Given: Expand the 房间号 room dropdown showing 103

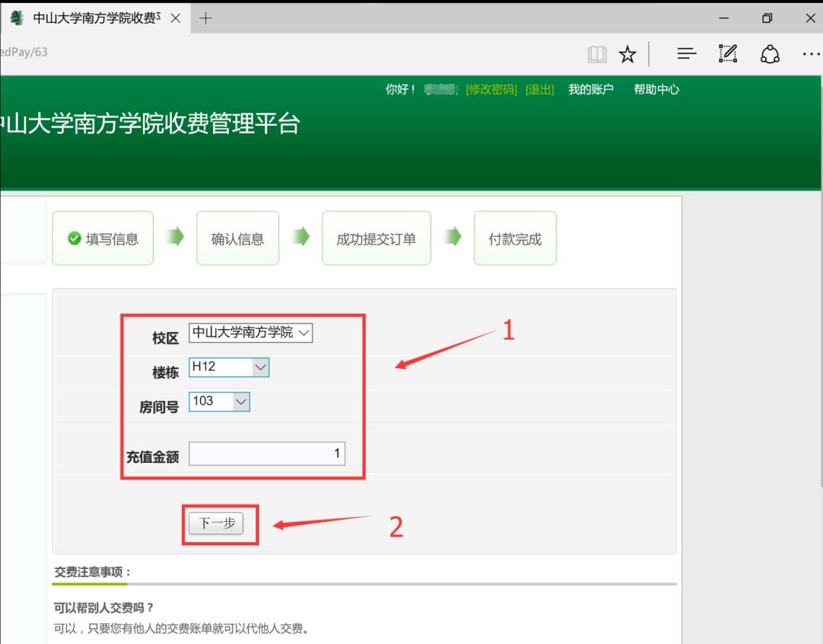Looking at the screenshot, I should tap(219, 402).
